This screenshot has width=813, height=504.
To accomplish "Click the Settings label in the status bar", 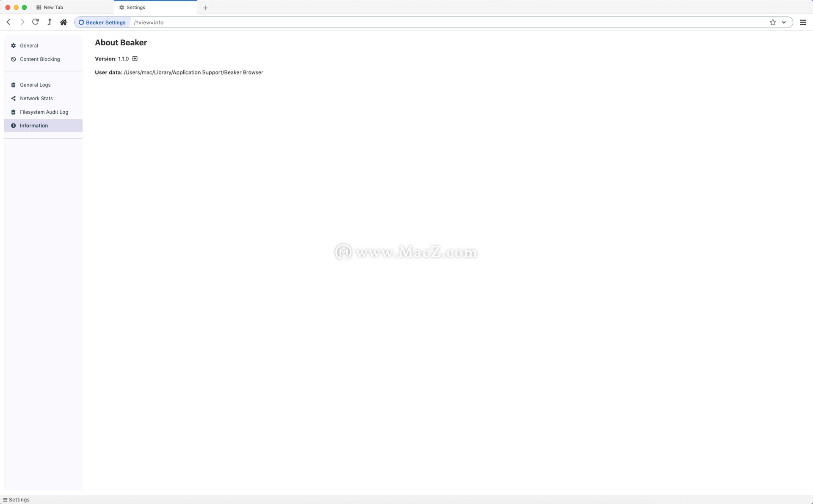I will point(19,500).
